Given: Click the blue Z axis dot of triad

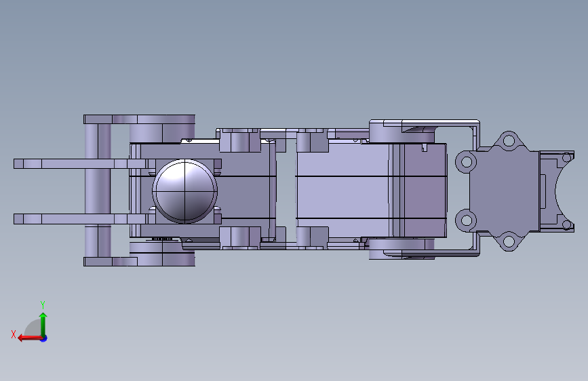Looking at the screenshot, I should (x=44, y=338).
